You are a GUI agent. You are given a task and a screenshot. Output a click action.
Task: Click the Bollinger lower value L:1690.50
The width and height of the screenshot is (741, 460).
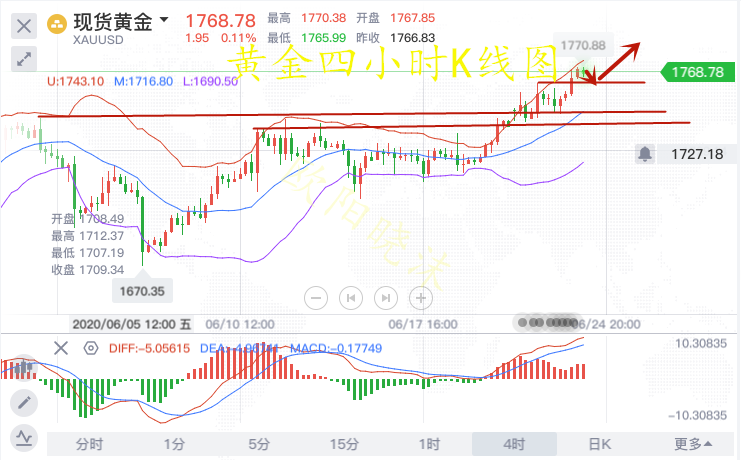210,81
